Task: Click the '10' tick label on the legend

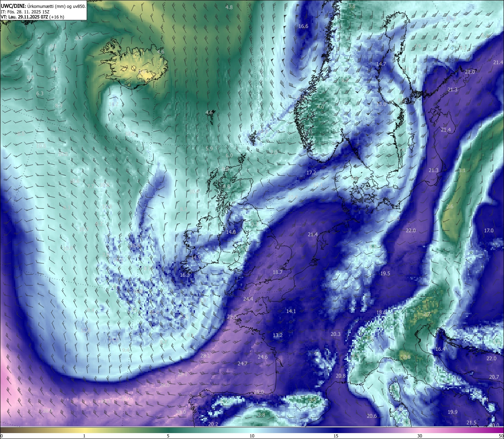Action: (x=252, y=436)
